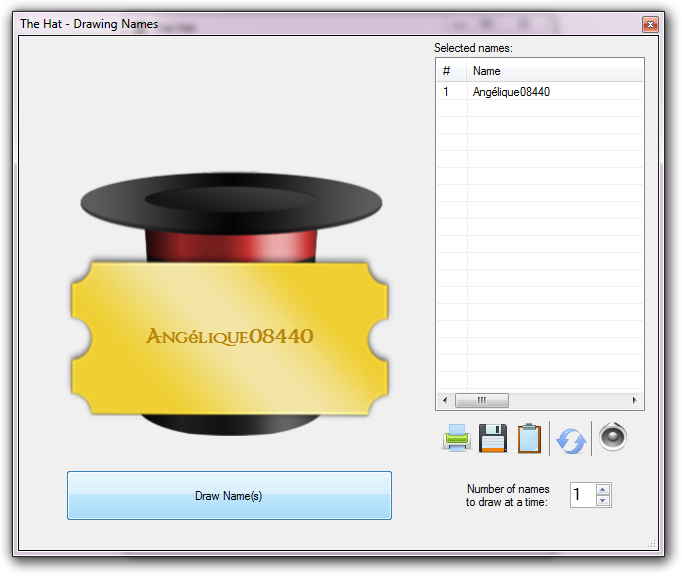Close The Hat - Drawing Names window
This screenshot has width=682, height=576.
tap(650, 24)
